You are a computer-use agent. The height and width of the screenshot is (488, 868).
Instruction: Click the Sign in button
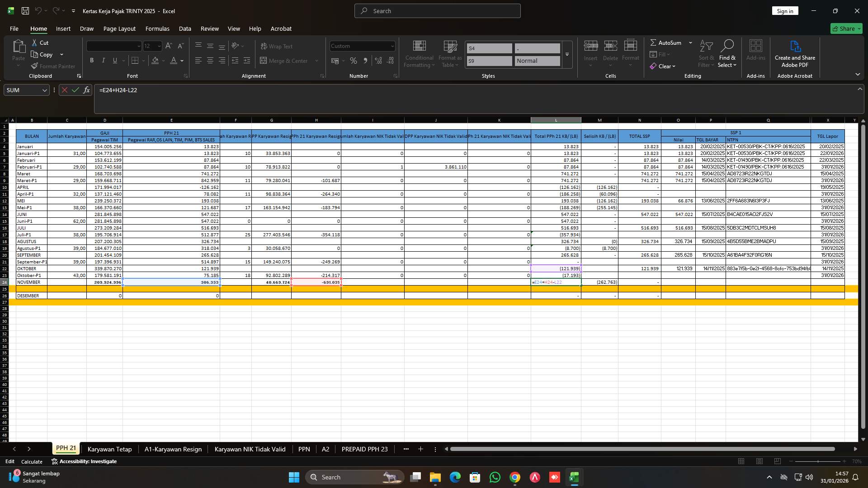pos(785,10)
